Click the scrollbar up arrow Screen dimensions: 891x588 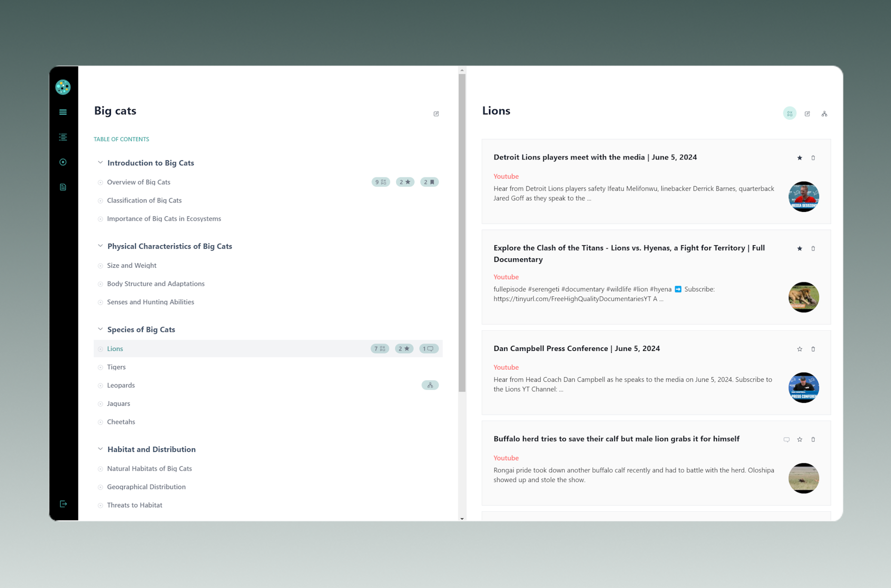pyautogui.click(x=462, y=70)
